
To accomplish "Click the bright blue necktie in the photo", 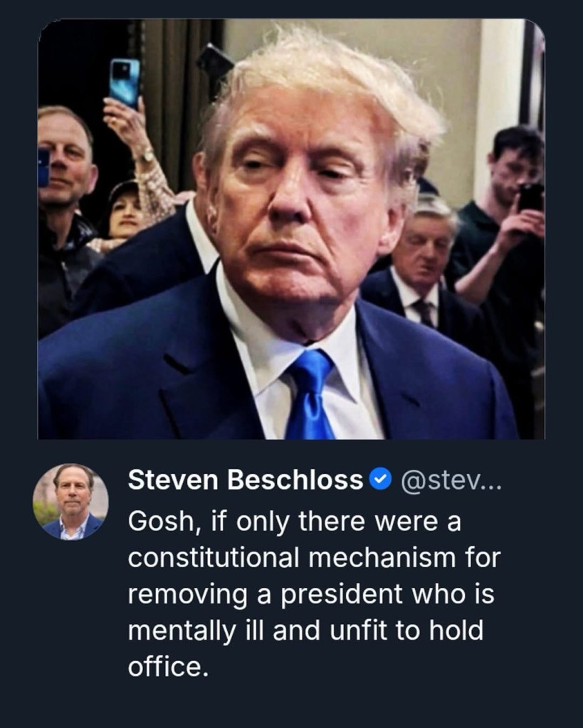I will 310,394.
